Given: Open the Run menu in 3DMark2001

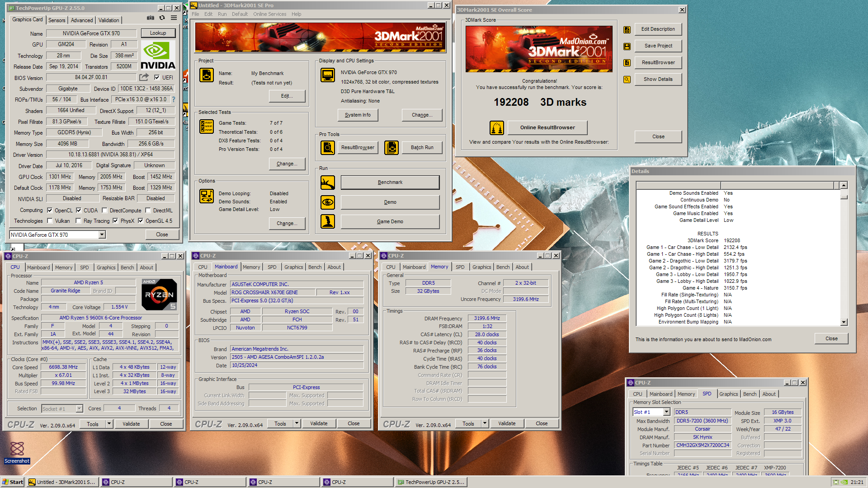Looking at the screenshot, I should pos(222,14).
